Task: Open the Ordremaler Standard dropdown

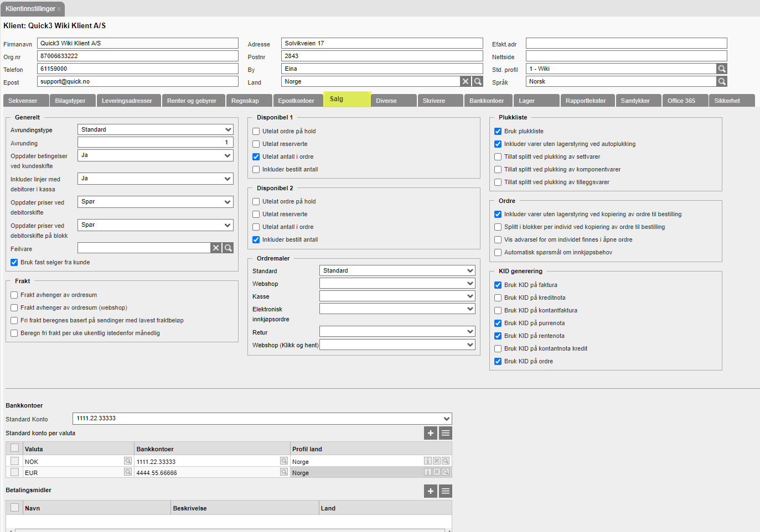Action: point(397,270)
